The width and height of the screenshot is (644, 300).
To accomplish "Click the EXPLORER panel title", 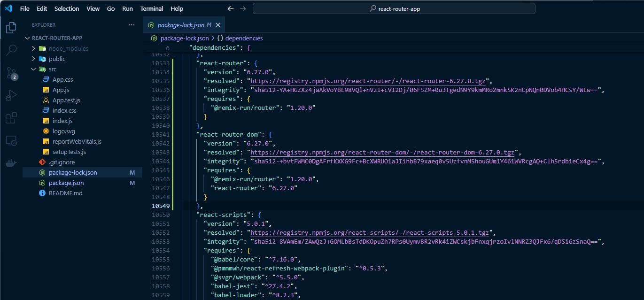I will pyautogui.click(x=44, y=25).
